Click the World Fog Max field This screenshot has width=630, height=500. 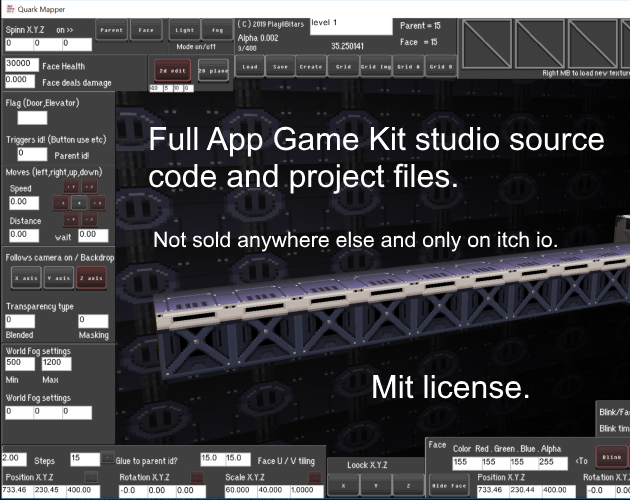tap(57, 363)
